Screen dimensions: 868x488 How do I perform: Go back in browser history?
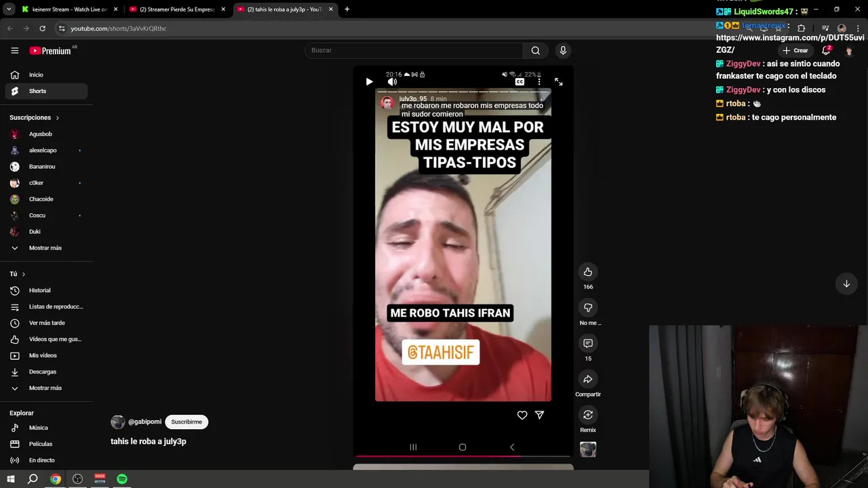9,28
